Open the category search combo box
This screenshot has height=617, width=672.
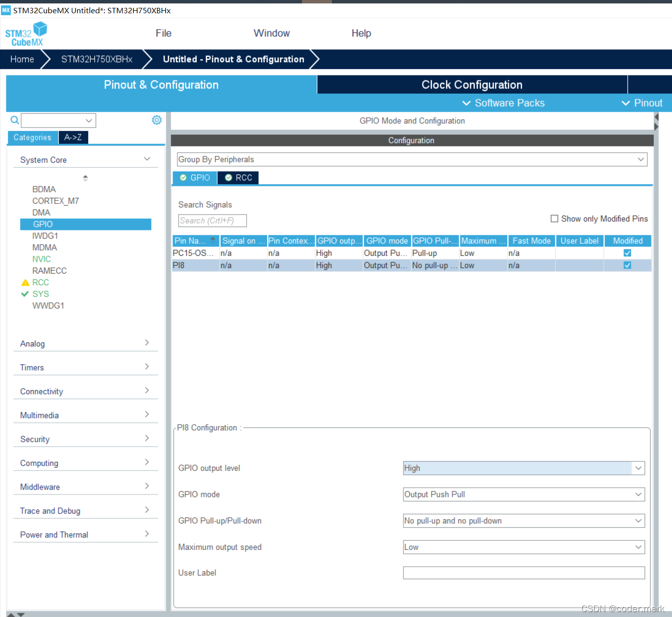click(58, 121)
